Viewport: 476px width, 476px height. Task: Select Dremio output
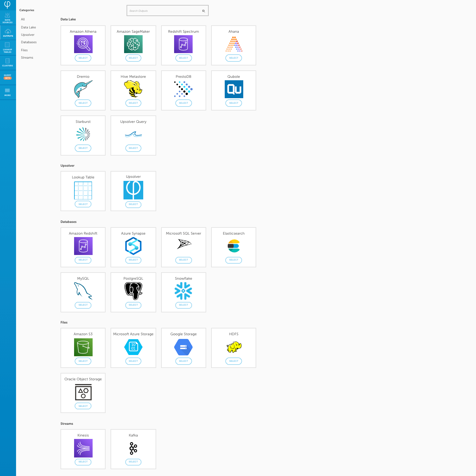(83, 103)
